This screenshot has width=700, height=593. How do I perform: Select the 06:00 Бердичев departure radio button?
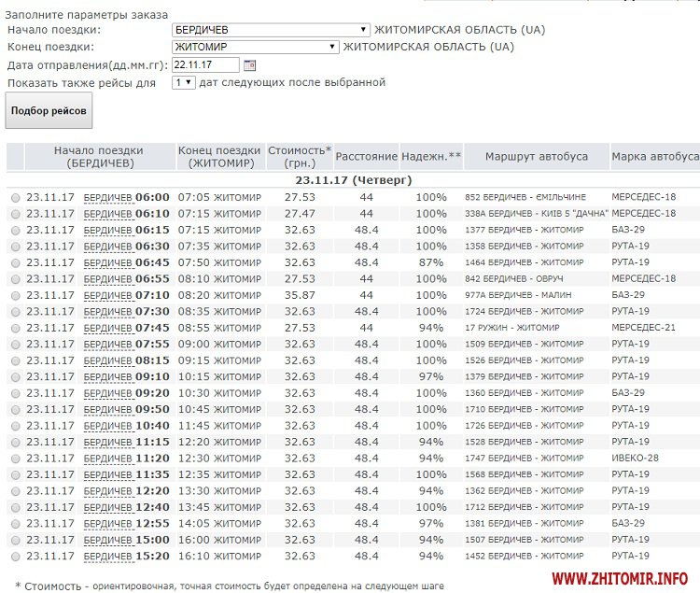coord(15,198)
